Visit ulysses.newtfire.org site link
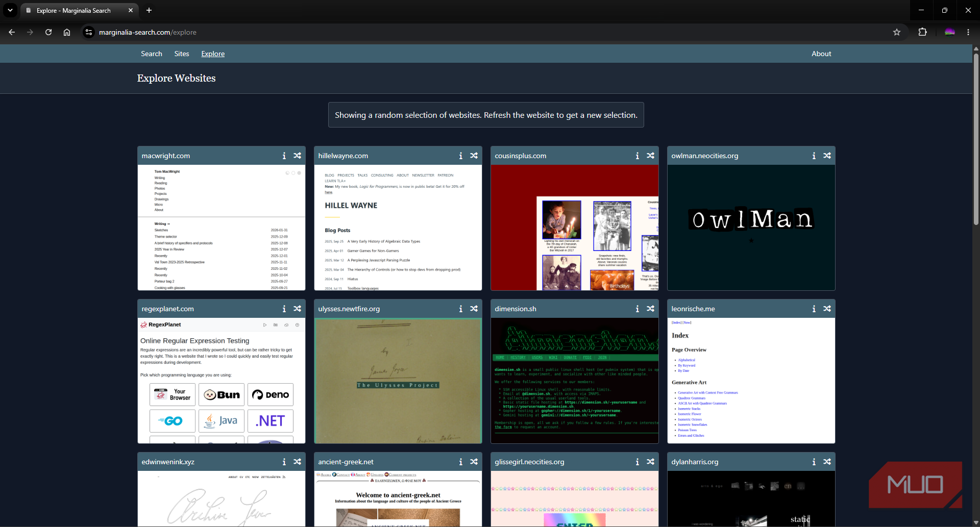 349,309
